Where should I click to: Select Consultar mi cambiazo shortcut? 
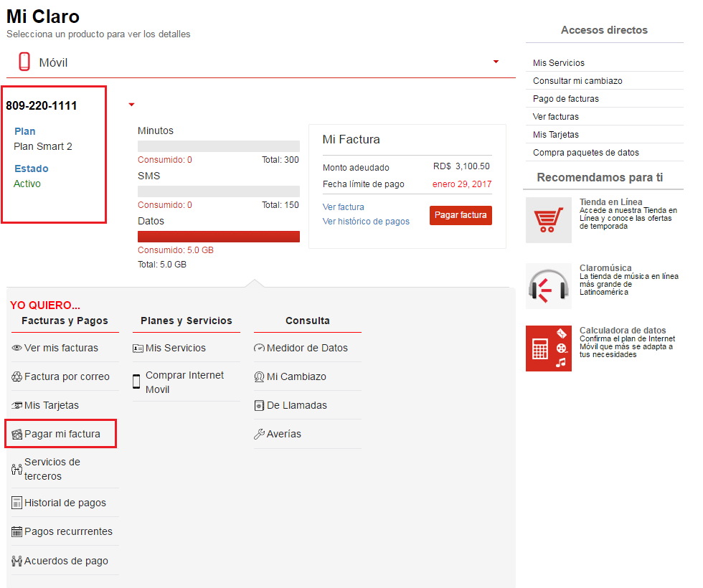click(x=577, y=80)
